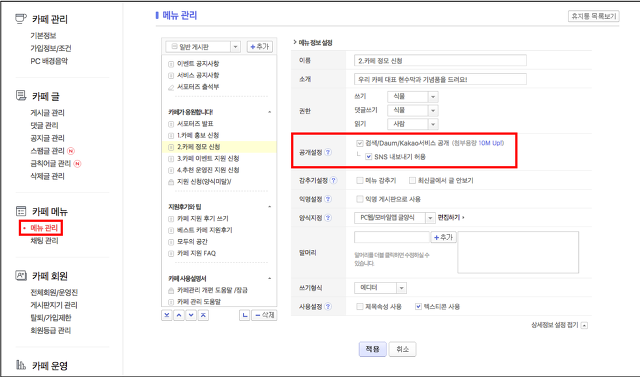Viewport: 640px width, 377px height.
Task: Select 서포터즈 발표 in menu list
Action: (195, 124)
